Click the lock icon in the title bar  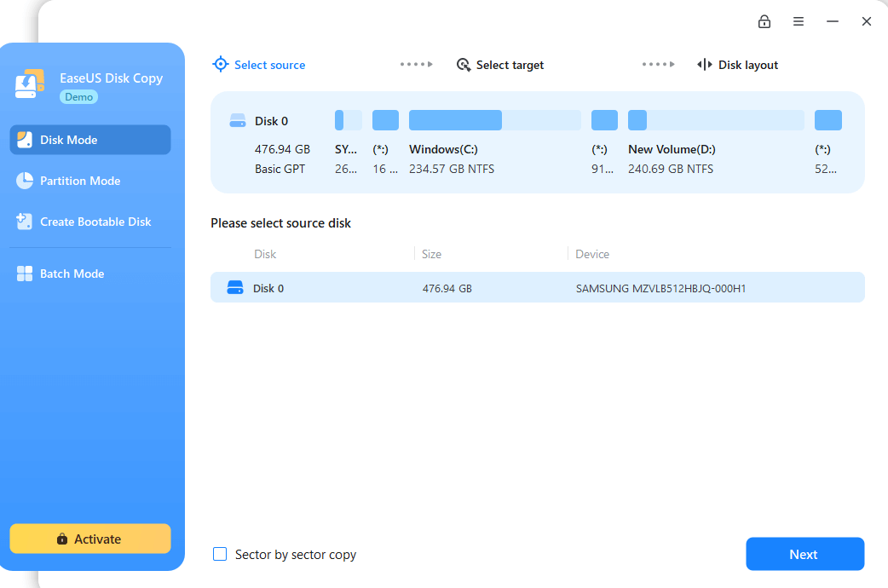tap(764, 21)
